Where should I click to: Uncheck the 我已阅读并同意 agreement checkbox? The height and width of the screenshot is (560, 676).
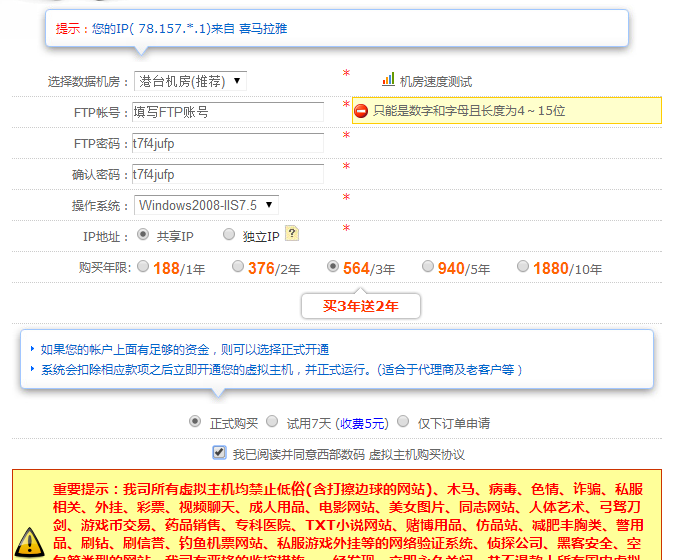tap(219, 453)
